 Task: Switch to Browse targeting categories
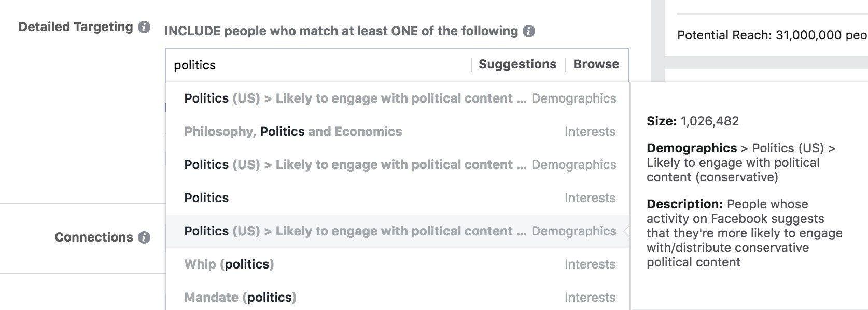tap(595, 64)
